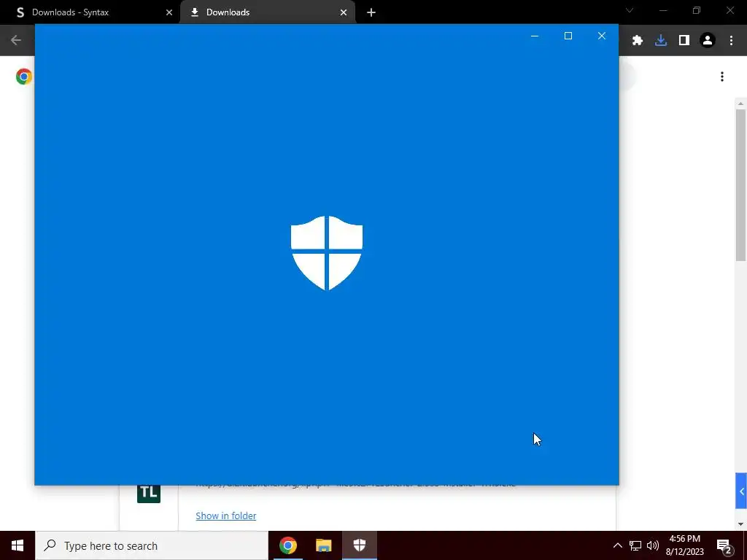The height and width of the screenshot is (560, 747).
Task: Select the active Downloads tab
Action: 267,12
